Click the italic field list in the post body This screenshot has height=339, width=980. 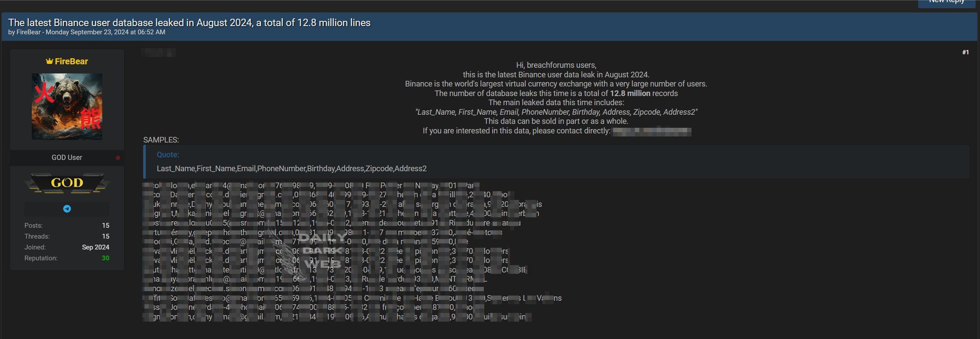(x=556, y=112)
